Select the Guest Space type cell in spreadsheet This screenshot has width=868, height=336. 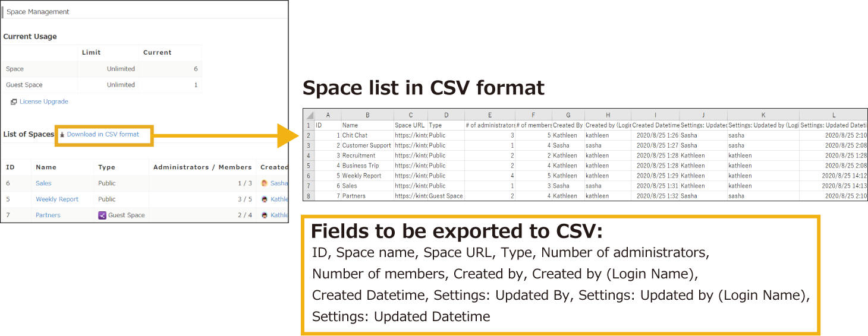coord(445,196)
